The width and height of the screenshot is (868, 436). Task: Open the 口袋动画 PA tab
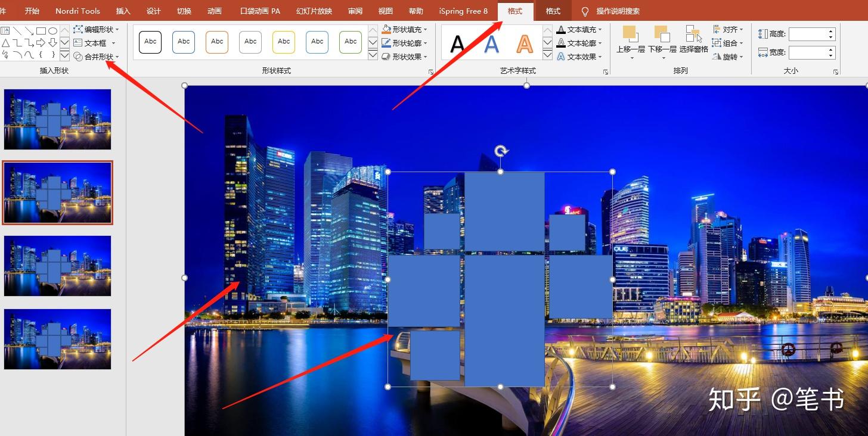coord(260,11)
